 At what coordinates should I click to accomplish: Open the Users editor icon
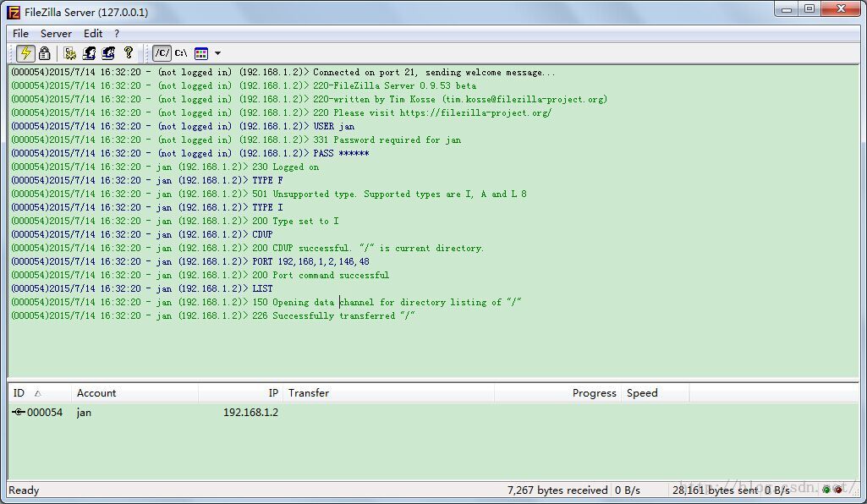(89, 53)
